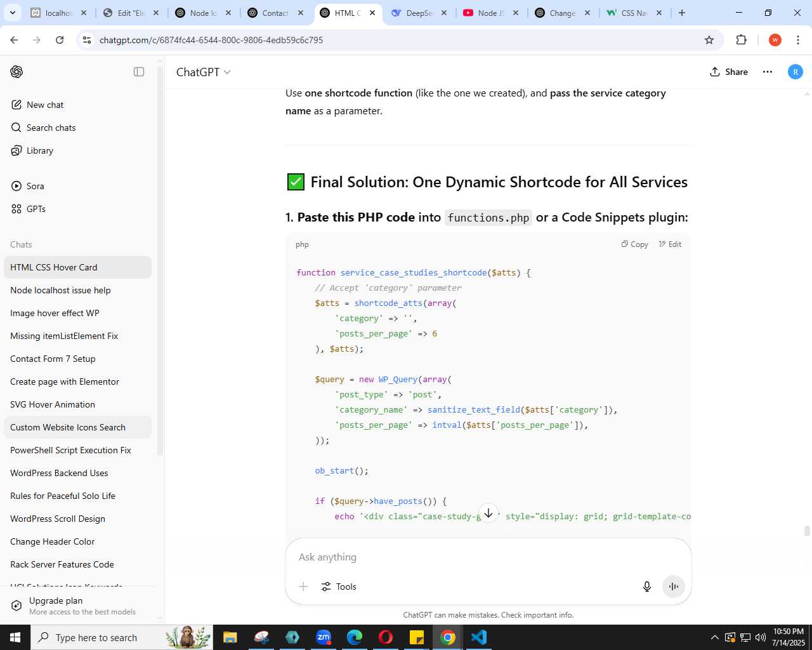This screenshot has width=812, height=650.
Task: Open the Rack Server Features Code chat
Action: tap(77, 564)
